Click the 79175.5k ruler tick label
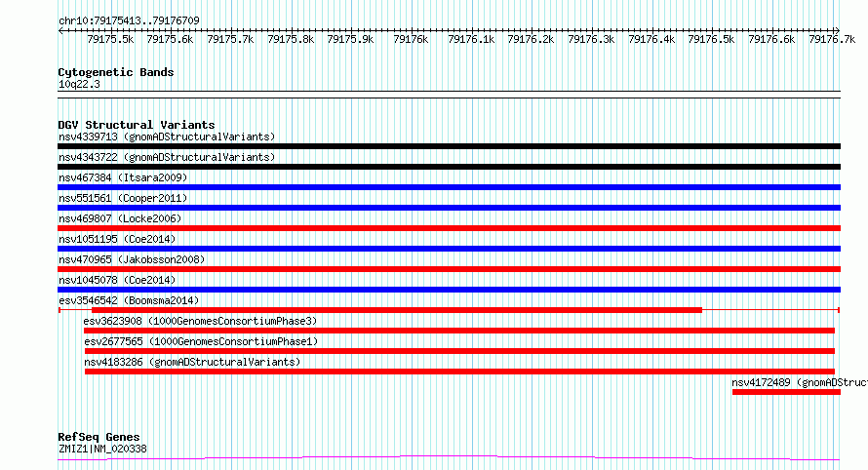Image resolution: width=868 pixels, height=470 pixels. coord(110,39)
